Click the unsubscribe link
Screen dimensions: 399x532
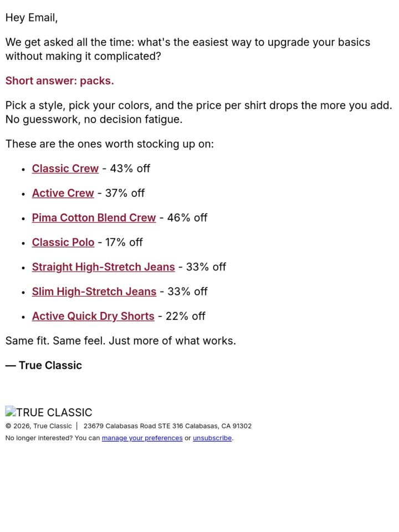pyautogui.click(x=212, y=438)
